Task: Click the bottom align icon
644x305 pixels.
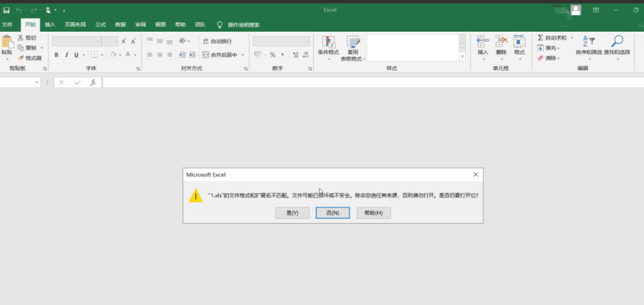Action: coord(169,41)
